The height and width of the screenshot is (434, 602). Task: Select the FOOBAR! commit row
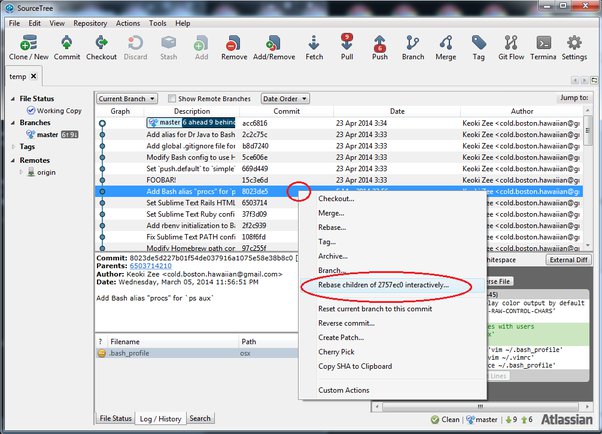(x=339, y=180)
